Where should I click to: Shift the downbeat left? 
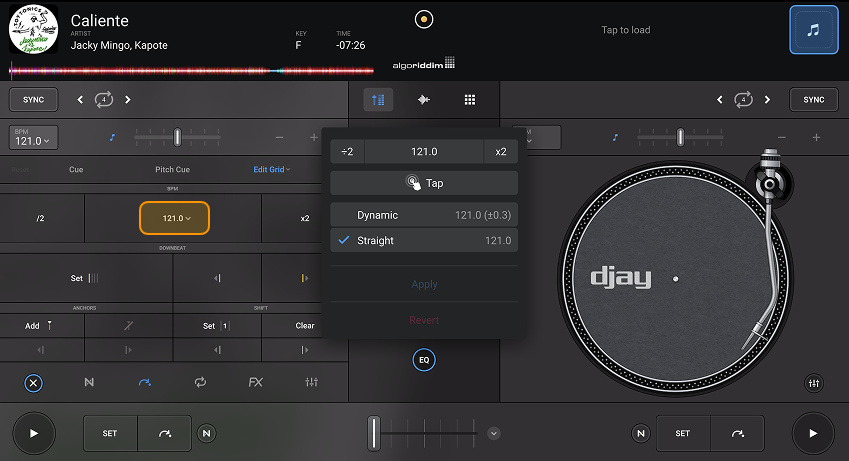coord(217,278)
